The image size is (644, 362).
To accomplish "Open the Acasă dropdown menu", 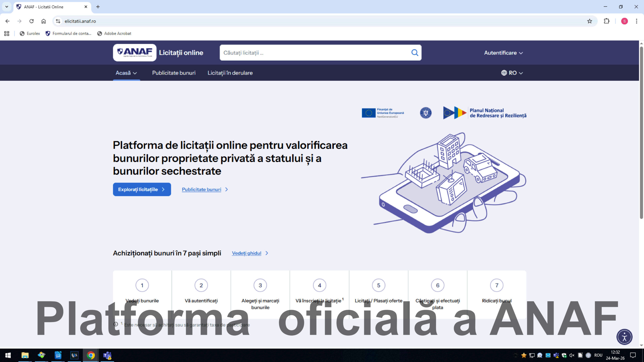I will (x=127, y=73).
